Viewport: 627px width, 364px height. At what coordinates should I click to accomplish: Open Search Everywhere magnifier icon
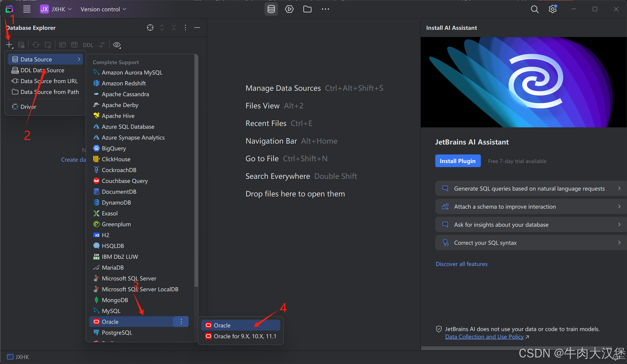(534, 9)
